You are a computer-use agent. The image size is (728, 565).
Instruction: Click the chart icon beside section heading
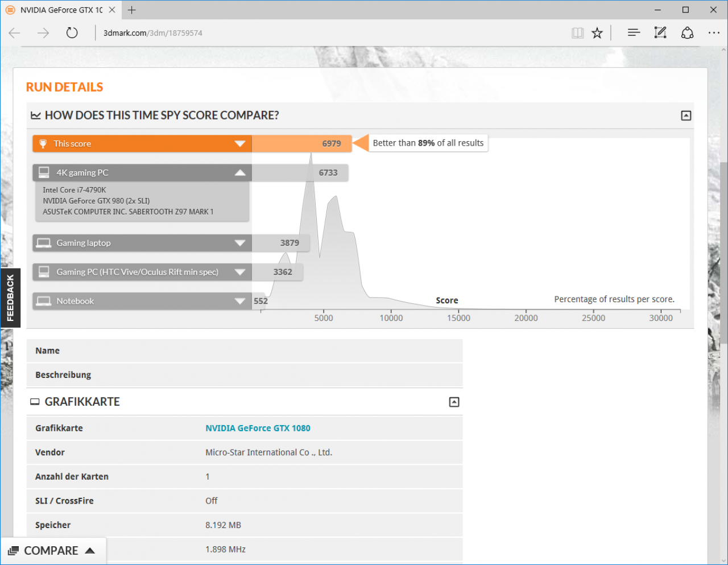(x=35, y=116)
